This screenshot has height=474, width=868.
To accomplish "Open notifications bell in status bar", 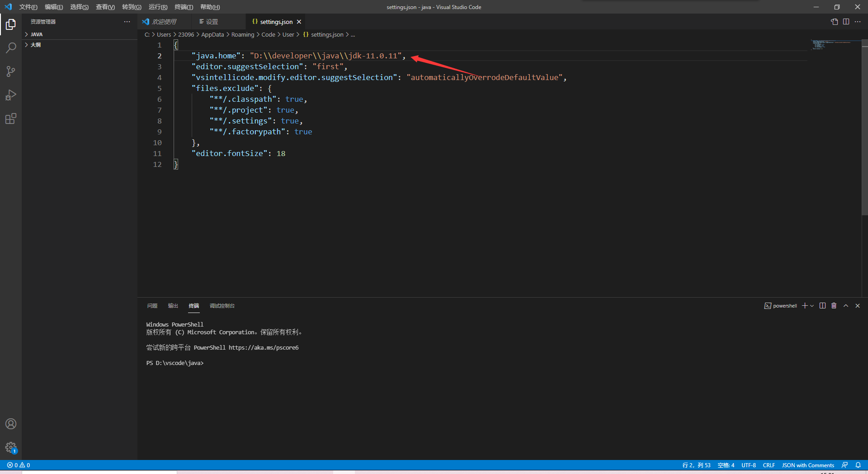I will pos(858,465).
